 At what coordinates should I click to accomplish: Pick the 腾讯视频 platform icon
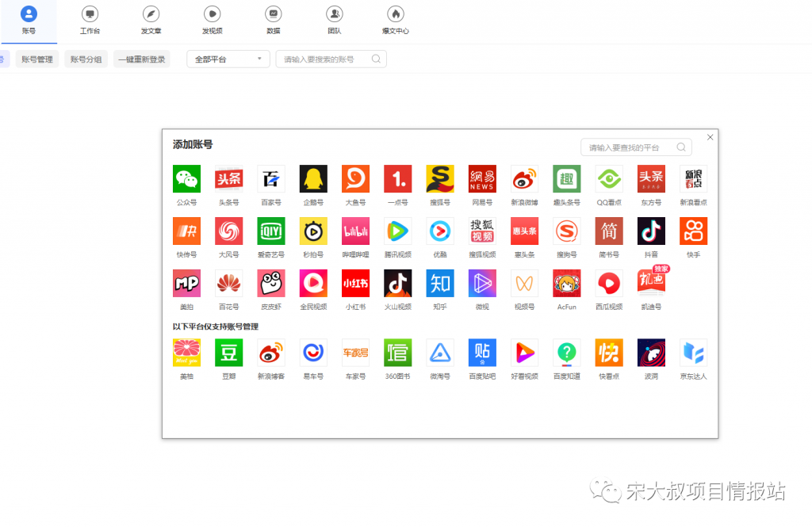coord(398,231)
